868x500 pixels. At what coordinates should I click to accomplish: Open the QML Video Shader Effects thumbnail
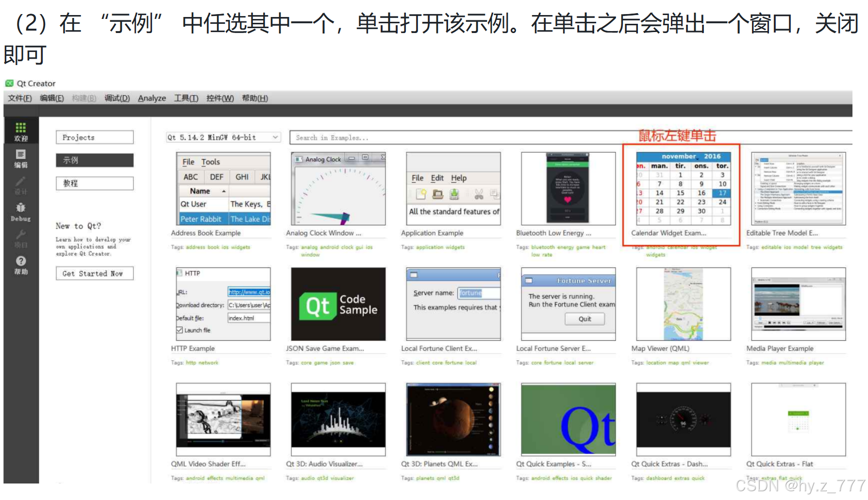[x=223, y=419]
